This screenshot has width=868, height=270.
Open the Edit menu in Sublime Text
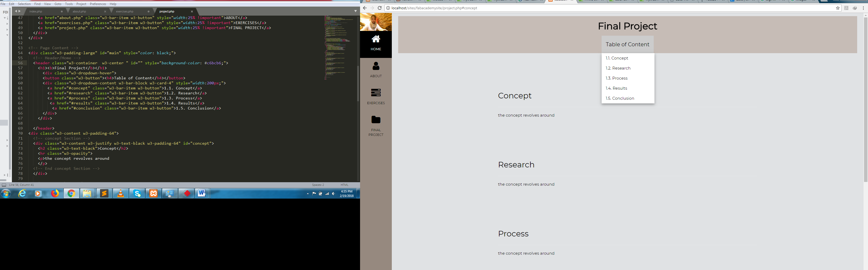coord(12,4)
